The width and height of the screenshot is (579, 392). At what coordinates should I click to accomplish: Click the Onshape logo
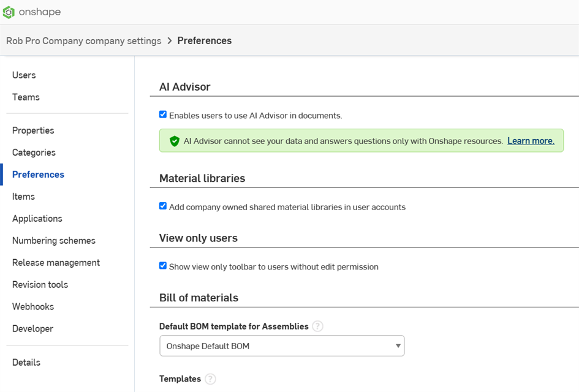31,12
